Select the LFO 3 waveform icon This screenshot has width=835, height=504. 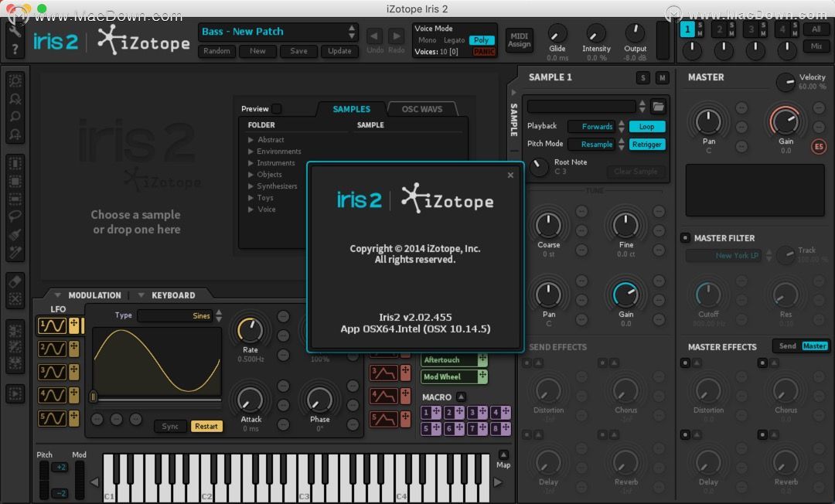point(52,372)
